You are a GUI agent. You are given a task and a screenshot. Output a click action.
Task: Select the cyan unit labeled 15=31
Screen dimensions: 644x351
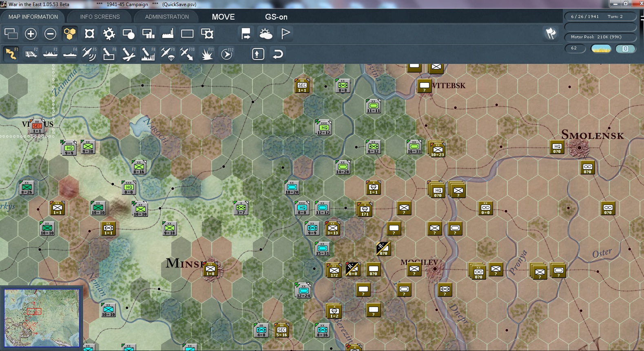click(x=323, y=249)
